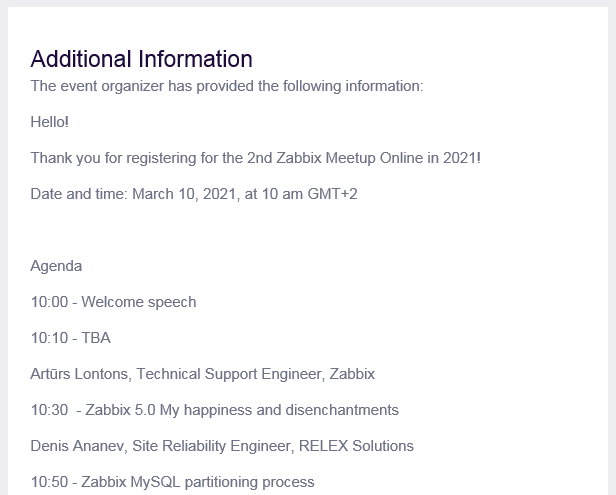Click the event organizer intro sentence
The height and width of the screenshot is (495, 616).
(x=227, y=86)
